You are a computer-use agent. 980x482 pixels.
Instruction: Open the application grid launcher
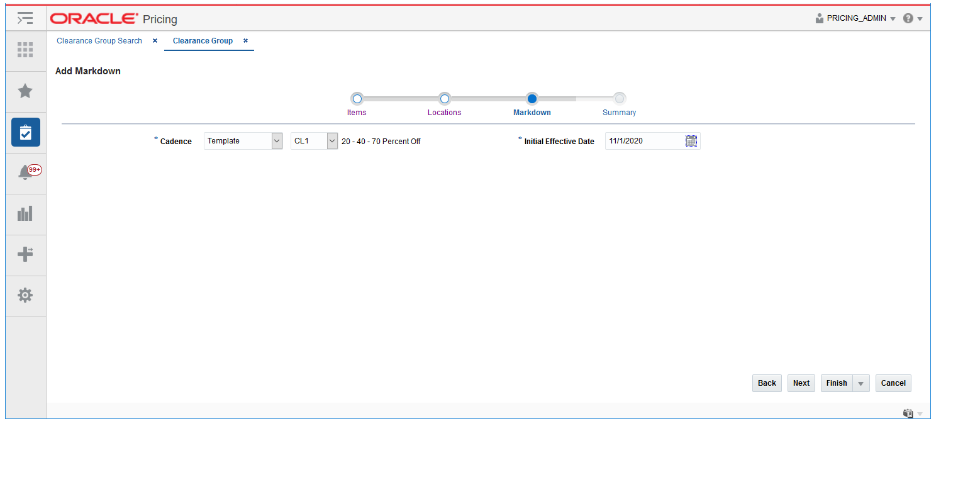click(25, 50)
